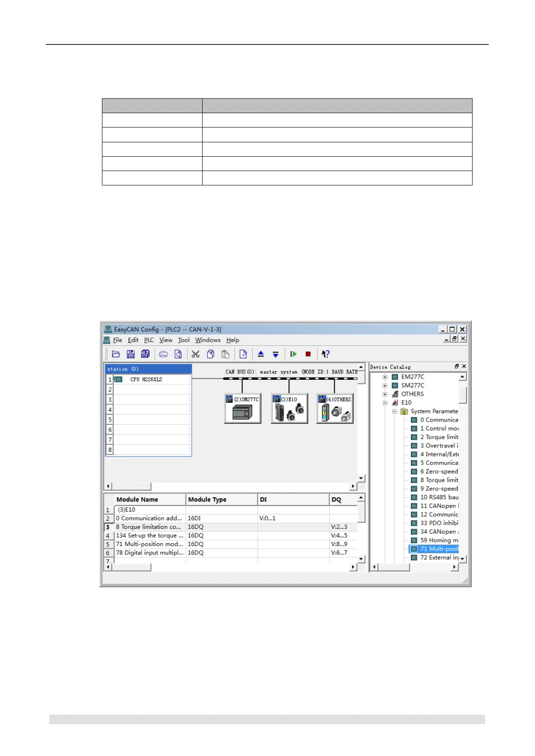This screenshot has width=535, height=756.
Task: Click the context Help arrow-question icon
Action: (325, 354)
